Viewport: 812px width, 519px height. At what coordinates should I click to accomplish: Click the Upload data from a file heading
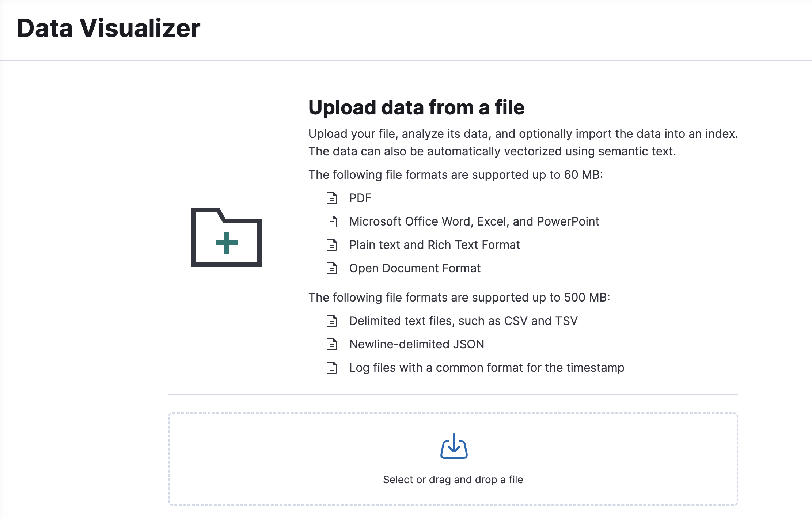416,107
